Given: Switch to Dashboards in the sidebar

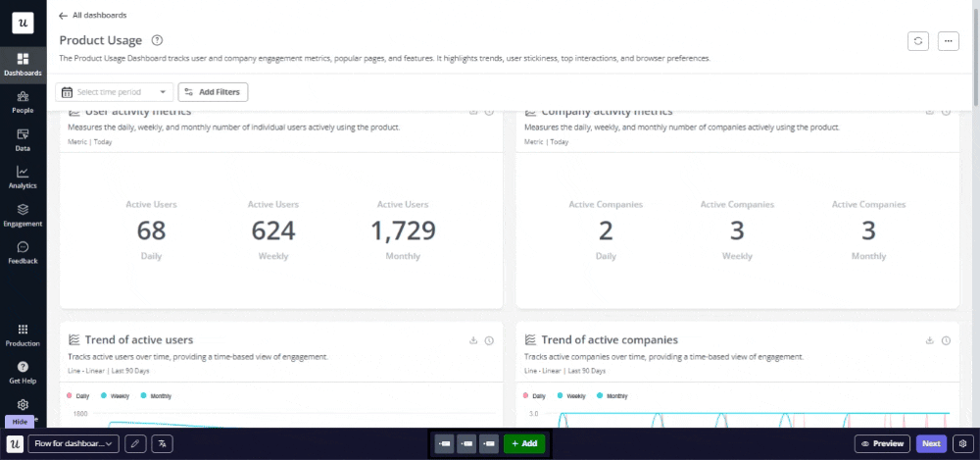Looking at the screenshot, I should [23, 64].
